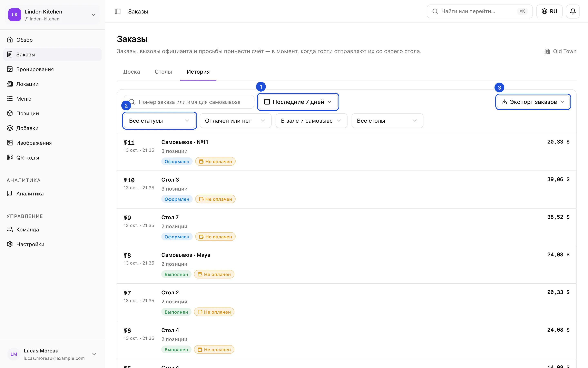588x368 pixels.
Task: Open the Последние 7 дней date range dropdown
Action: coord(298,102)
